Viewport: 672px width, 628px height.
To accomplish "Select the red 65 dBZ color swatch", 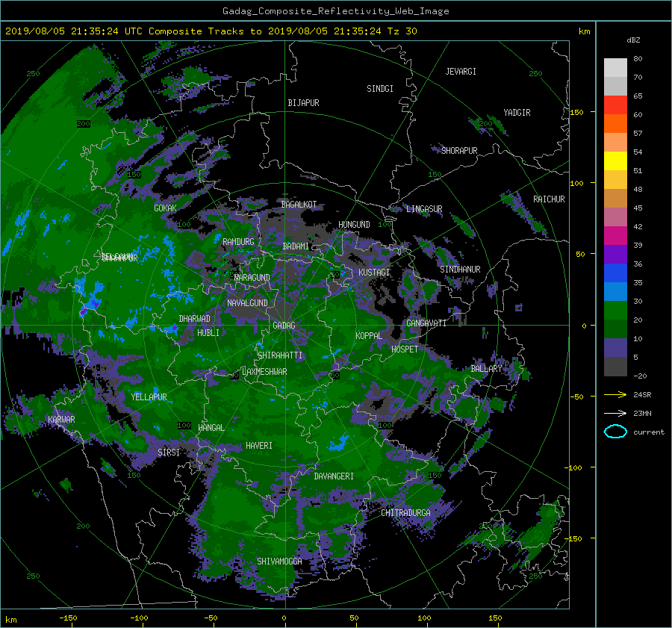I will [615, 105].
